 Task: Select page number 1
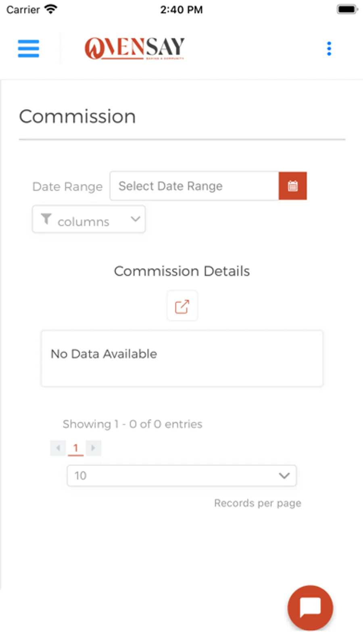(x=75, y=448)
